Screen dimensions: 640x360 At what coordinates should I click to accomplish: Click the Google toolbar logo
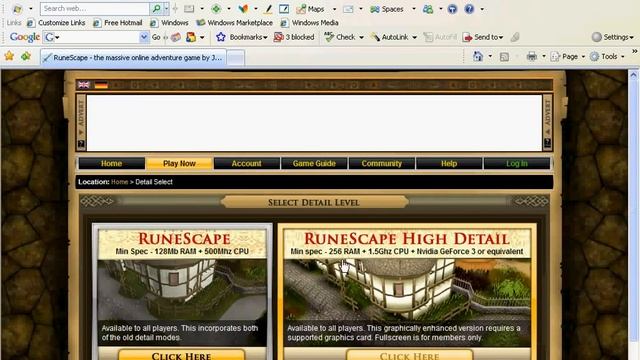pos(24,37)
